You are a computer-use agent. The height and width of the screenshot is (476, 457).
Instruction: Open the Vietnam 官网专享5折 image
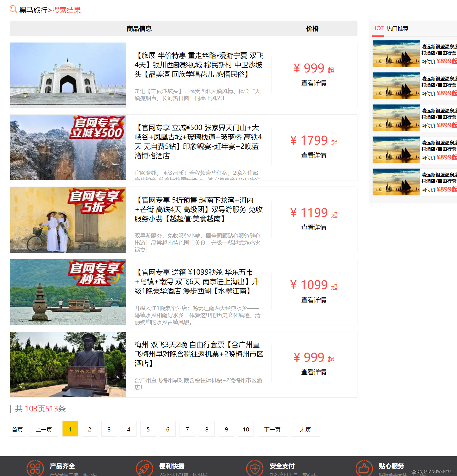pos(68,220)
